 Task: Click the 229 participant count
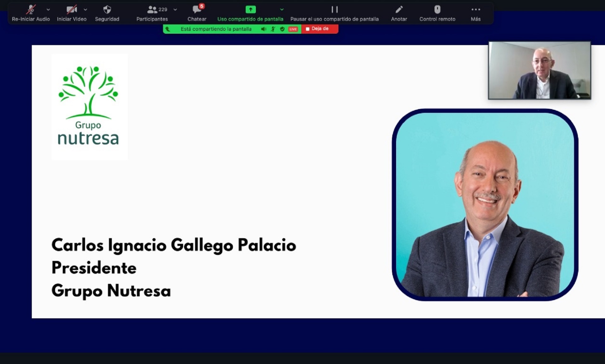(x=163, y=9)
